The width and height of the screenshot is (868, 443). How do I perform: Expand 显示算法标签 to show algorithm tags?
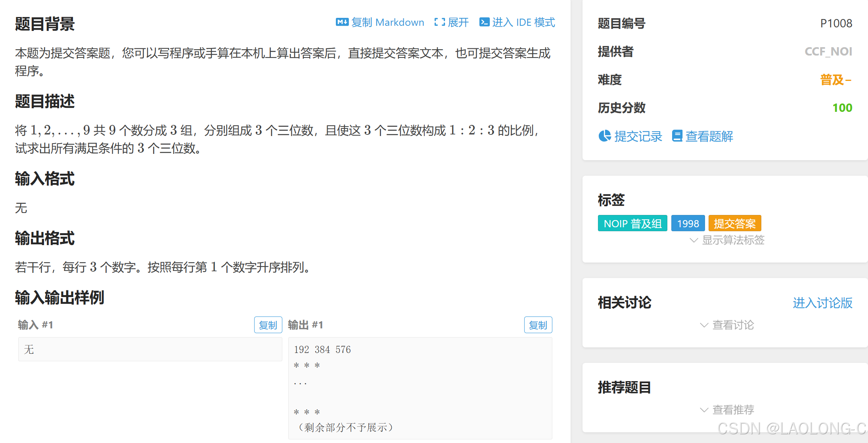tap(733, 240)
